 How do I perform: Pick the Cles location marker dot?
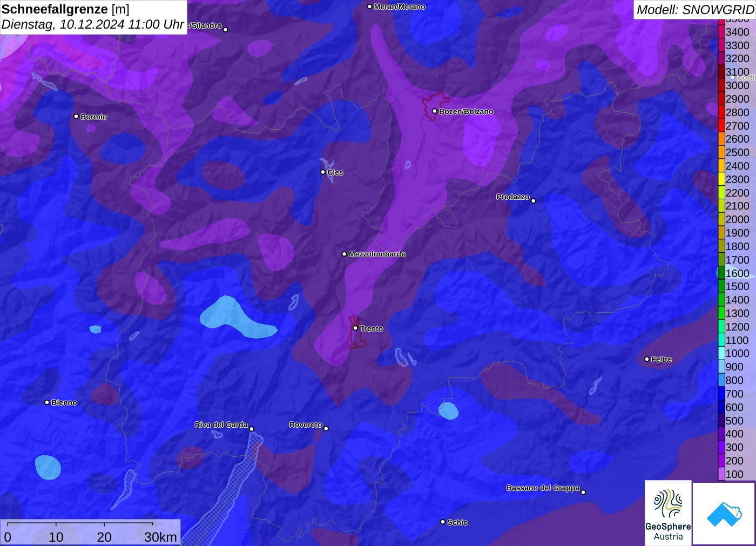tap(323, 172)
